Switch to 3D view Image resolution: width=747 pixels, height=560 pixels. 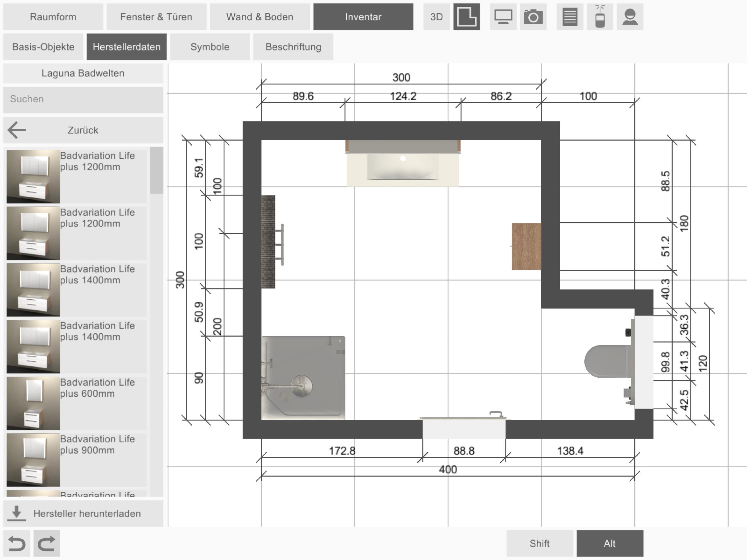[x=436, y=17]
